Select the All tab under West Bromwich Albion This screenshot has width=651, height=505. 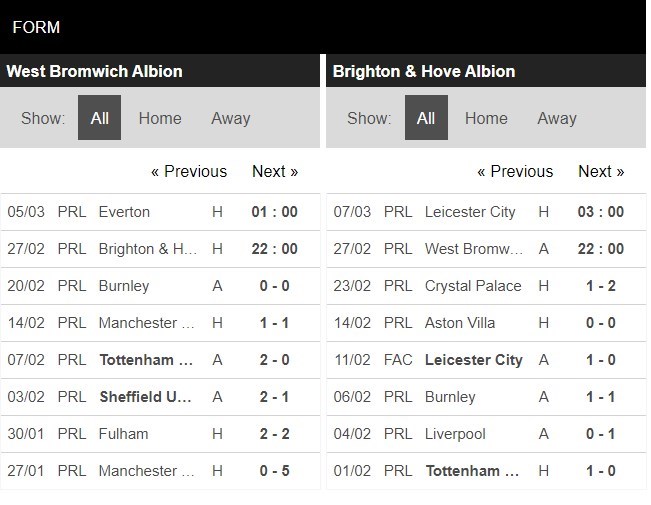tap(99, 118)
